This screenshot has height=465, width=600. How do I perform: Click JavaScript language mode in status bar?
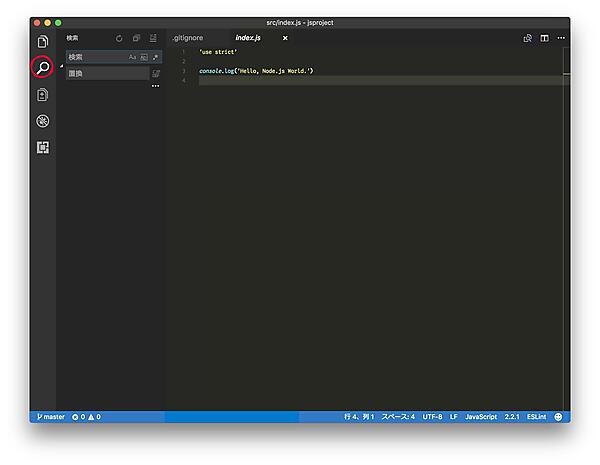pyautogui.click(x=480, y=416)
